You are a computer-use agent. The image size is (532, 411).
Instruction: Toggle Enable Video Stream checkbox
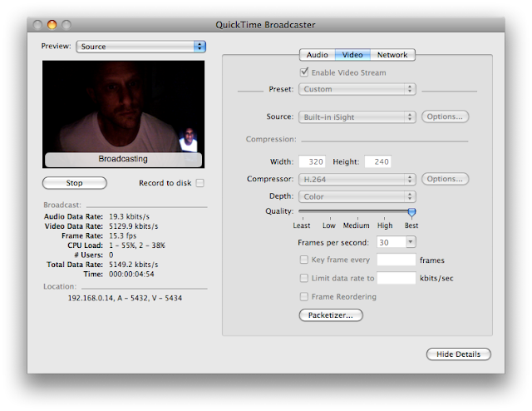[304, 72]
